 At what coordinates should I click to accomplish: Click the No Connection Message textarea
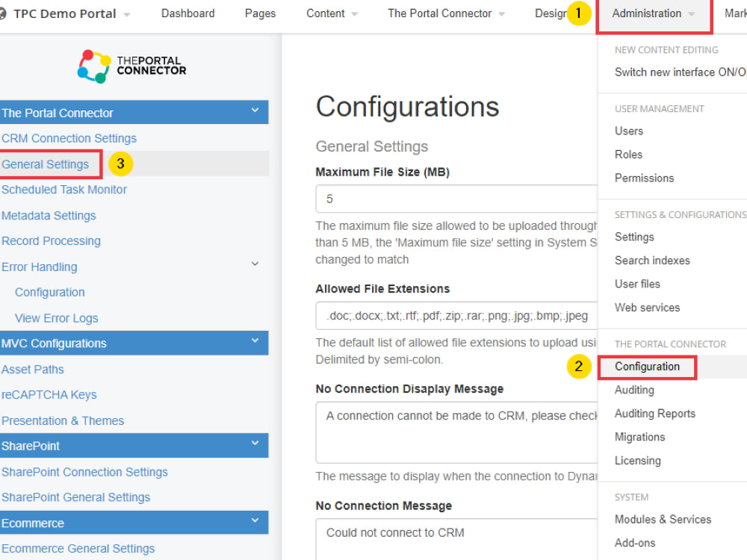456,539
